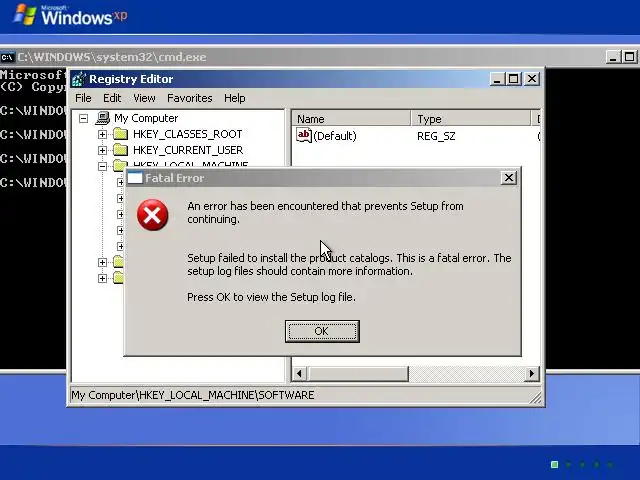This screenshot has width=640, height=480.
Task: Close the Registry Editor window
Action: coord(532,79)
